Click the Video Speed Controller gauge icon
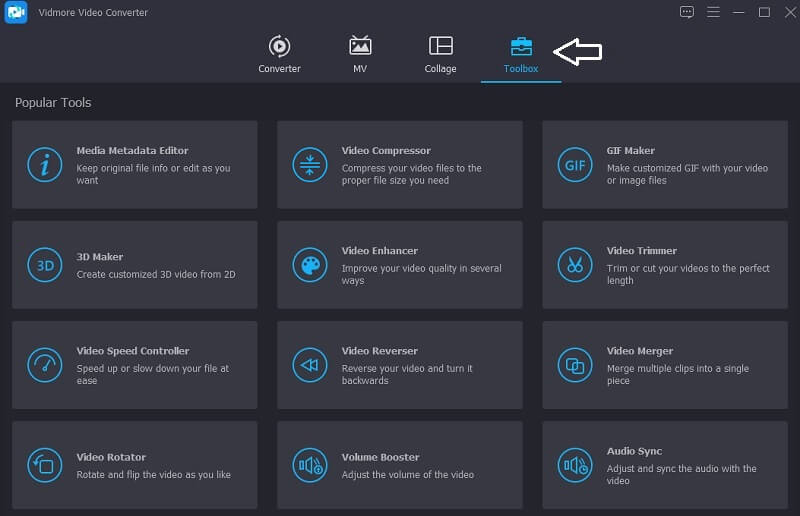The height and width of the screenshot is (516, 800). tap(44, 365)
